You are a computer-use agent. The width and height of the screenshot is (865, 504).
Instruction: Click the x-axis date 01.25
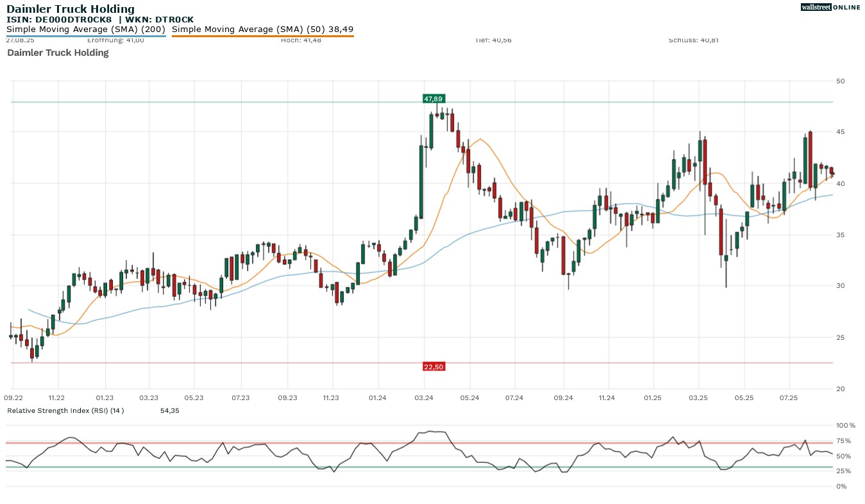click(x=653, y=398)
